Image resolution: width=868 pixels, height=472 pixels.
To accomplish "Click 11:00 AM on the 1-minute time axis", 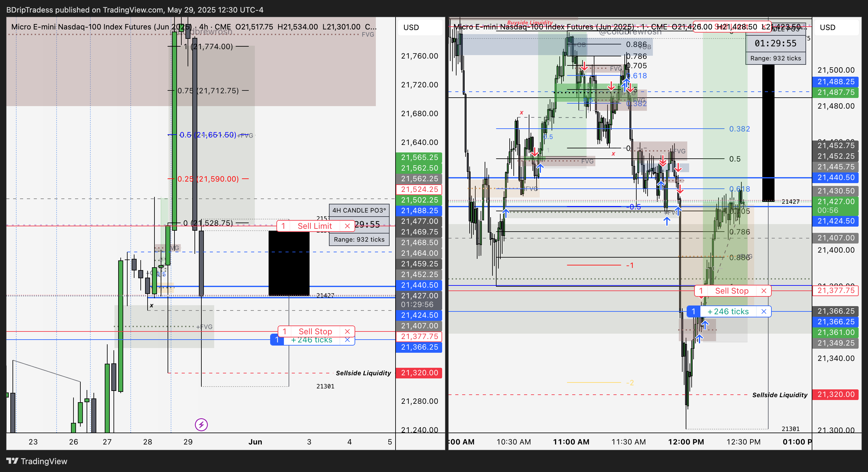I will [x=571, y=442].
